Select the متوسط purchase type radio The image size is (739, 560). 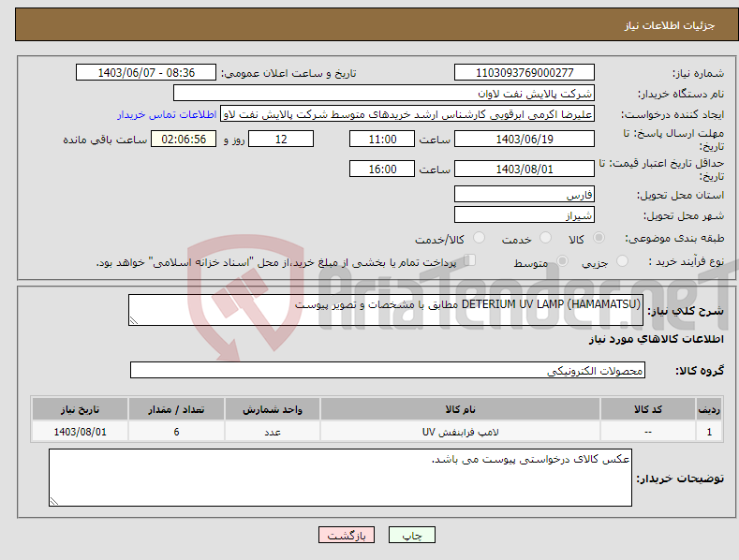coord(562,260)
